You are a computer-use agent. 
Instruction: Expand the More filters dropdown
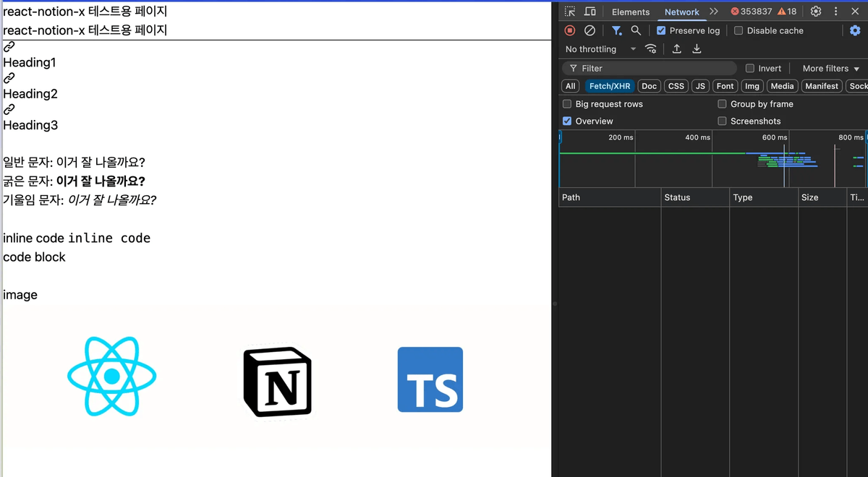pyautogui.click(x=831, y=68)
